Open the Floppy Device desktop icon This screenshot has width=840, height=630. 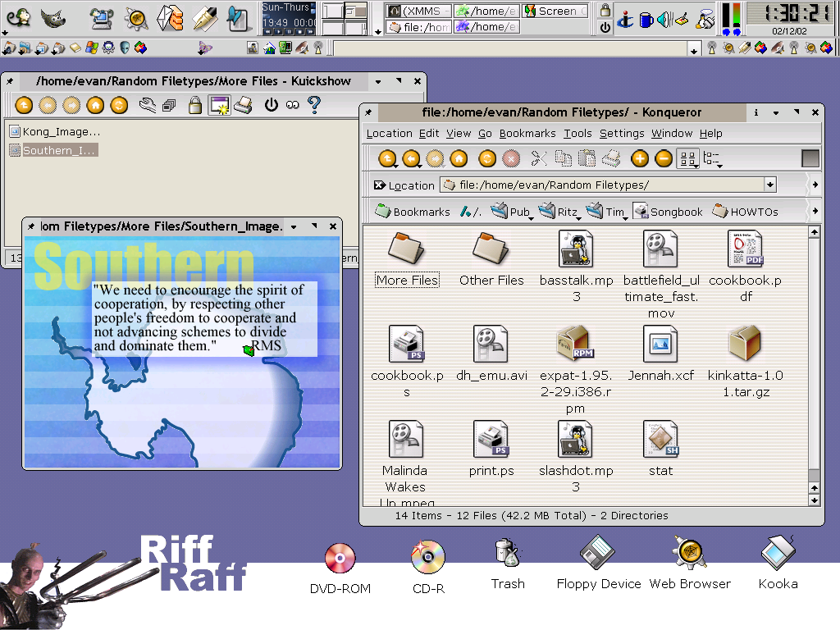pyautogui.click(x=598, y=564)
